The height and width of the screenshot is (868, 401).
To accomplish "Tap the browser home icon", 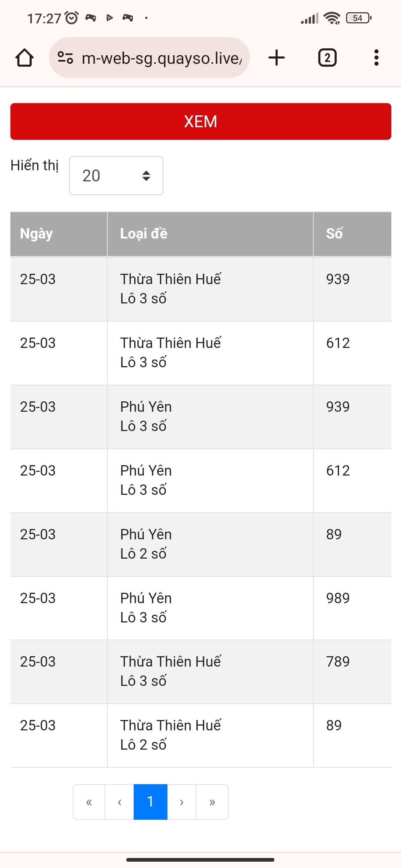I will click(x=25, y=58).
